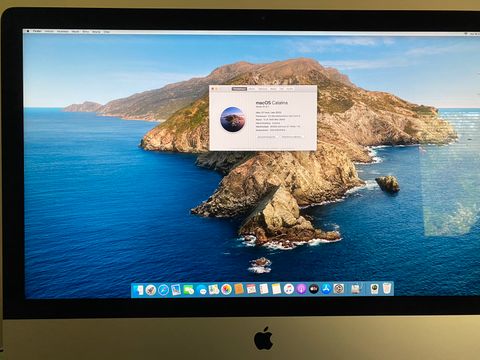Viewport: 480px width, 360px height.
Task: Open Finder from the dock
Action: pyautogui.click(x=138, y=290)
